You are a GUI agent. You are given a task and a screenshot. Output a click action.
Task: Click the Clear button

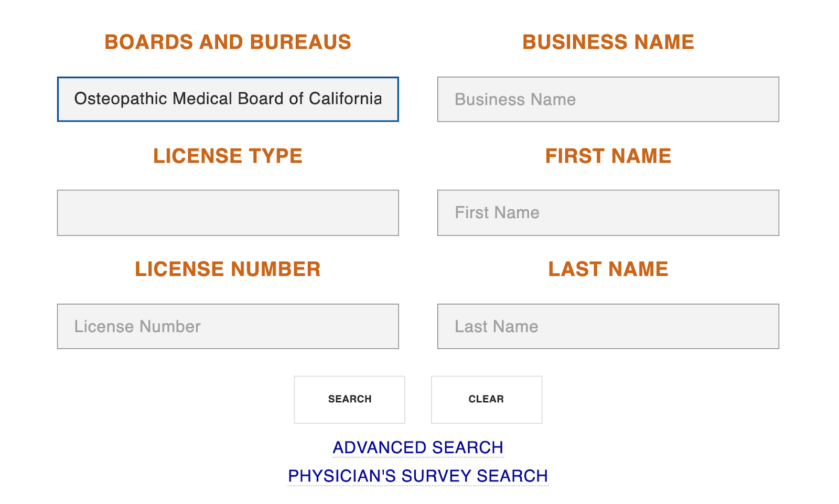(x=486, y=399)
